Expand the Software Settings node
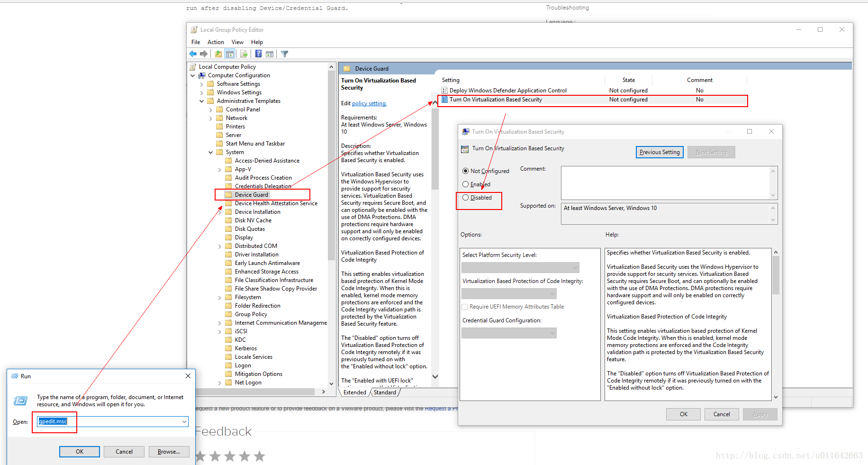The height and width of the screenshot is (465, 868). [x=202, y=84]
